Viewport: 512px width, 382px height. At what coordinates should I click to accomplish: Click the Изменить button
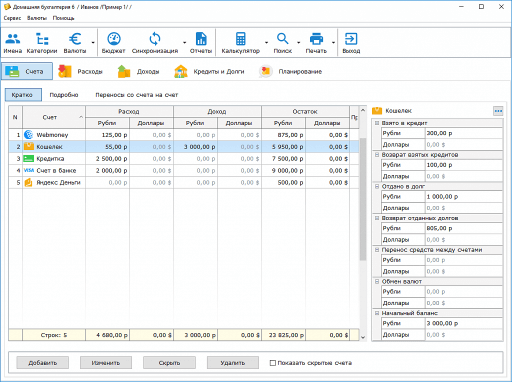coord(106,363)
